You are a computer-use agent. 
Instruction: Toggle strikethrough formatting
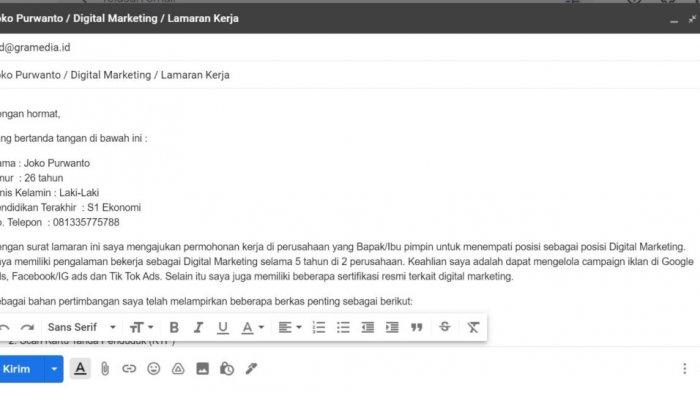pos(445,327)
